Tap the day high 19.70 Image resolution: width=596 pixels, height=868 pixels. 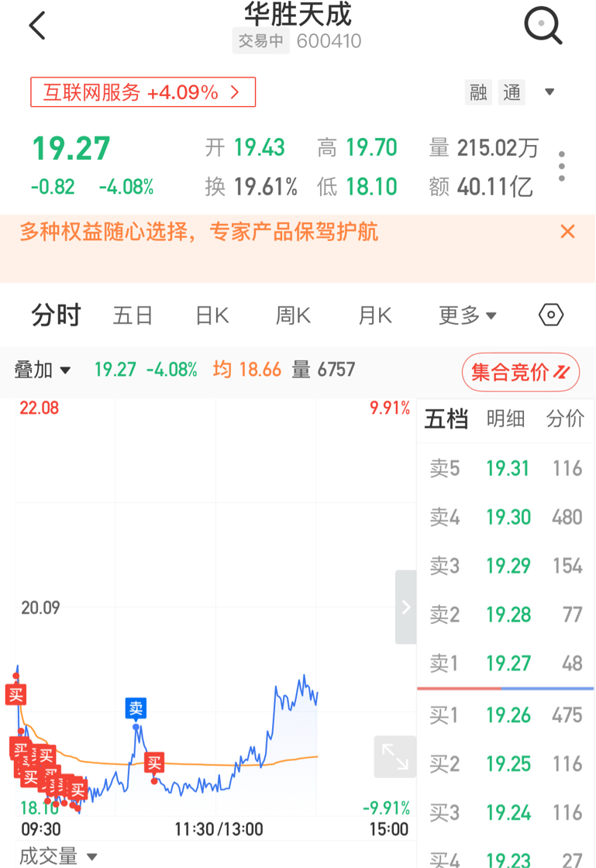[371, 148]
